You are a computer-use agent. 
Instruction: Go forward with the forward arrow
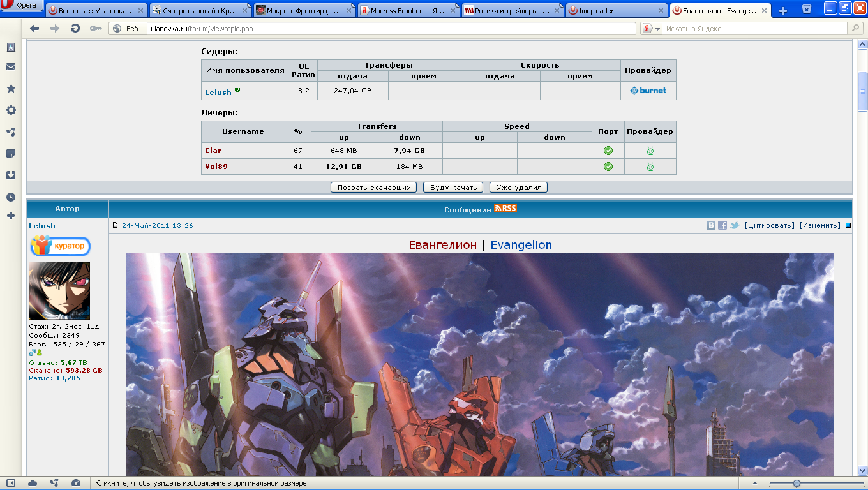55,29
